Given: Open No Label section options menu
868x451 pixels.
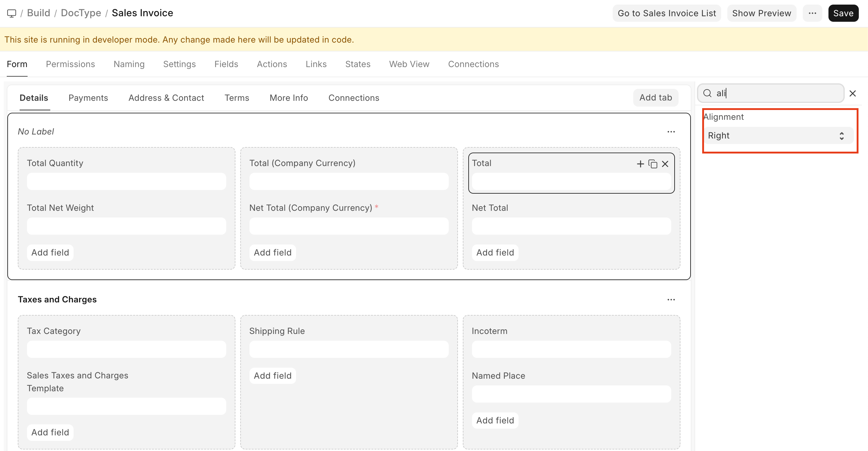Looking at the screenshot, I should click(671, 132).
